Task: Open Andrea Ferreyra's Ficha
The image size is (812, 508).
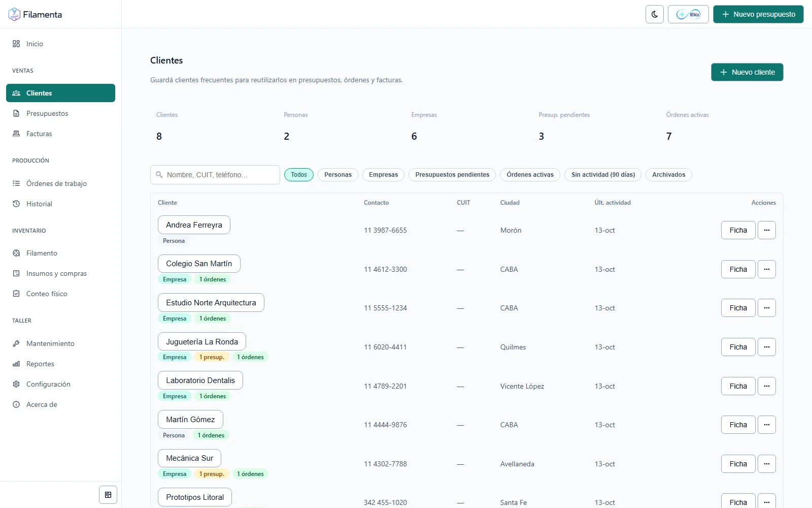Action: [x=738, y=230]
